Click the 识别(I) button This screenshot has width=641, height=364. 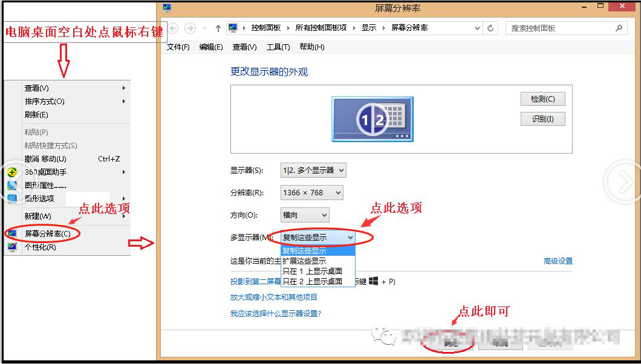pos(543,119)
